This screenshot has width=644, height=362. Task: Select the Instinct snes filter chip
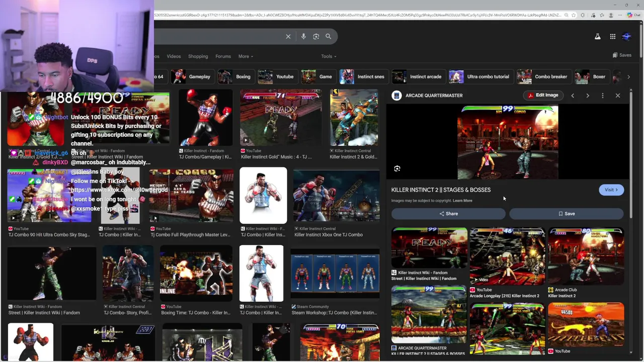pos(362,76)
